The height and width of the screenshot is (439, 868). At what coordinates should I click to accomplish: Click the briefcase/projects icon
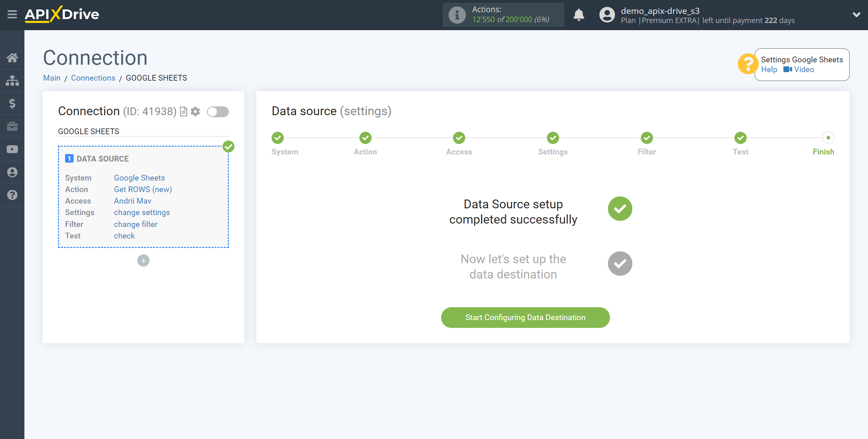(12, 126)
